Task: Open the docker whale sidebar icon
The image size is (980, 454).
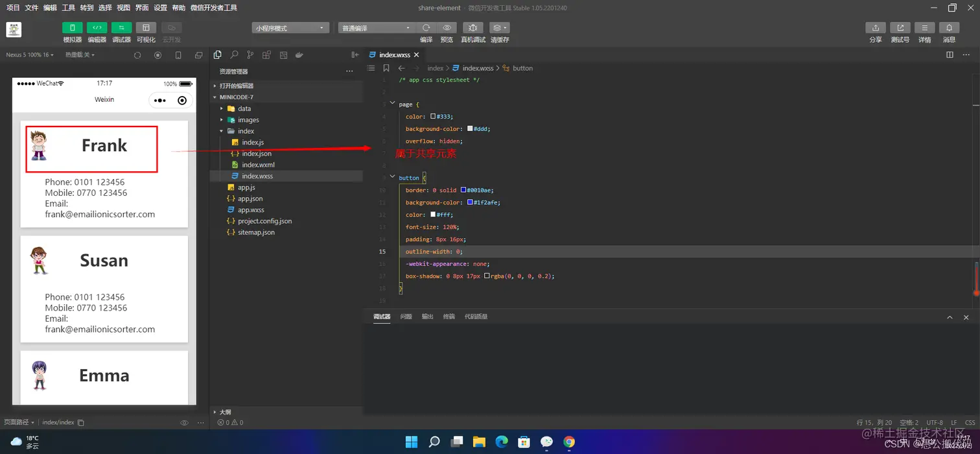Action: point(299,55)
